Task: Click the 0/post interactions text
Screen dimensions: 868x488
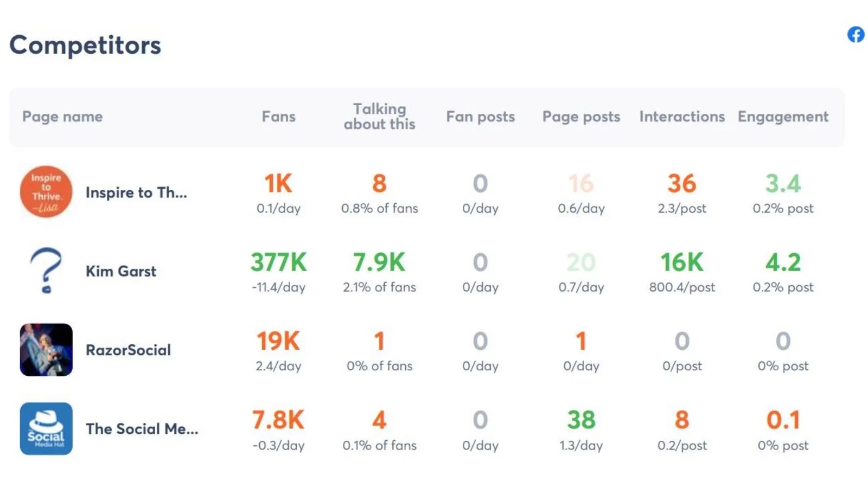Action: point(682,366)
